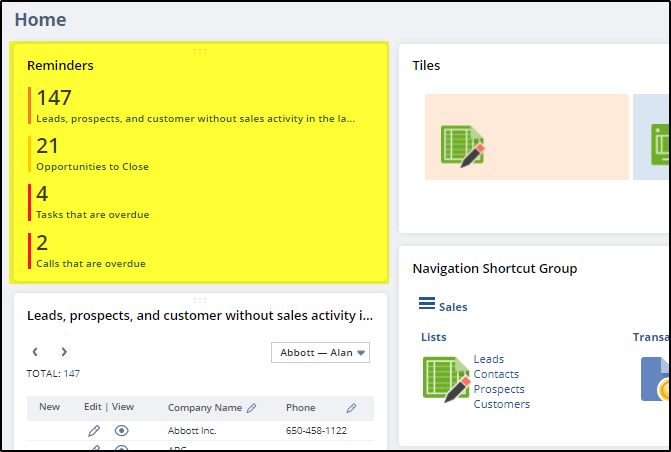Grab the Leads portlet drag handle
Screen dimensions: 671x452
200,300
